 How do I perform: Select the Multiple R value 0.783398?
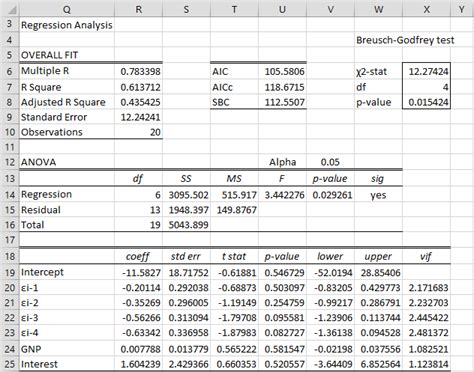(x=138, y=71)
